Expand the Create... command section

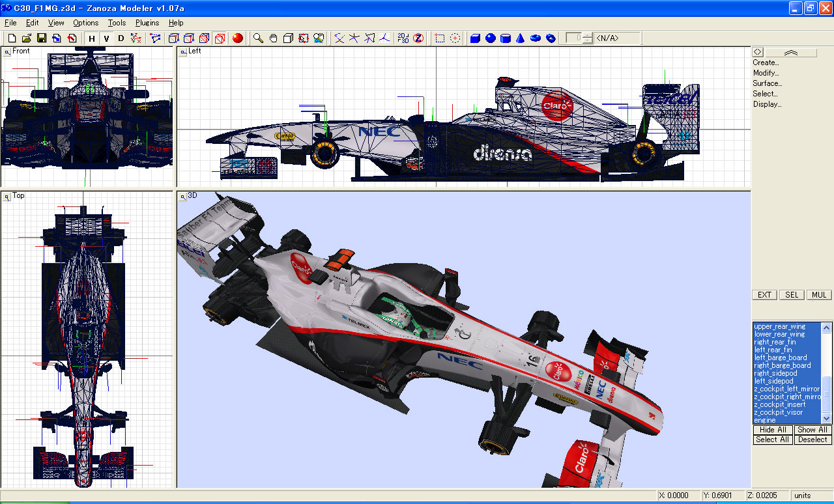766,63
